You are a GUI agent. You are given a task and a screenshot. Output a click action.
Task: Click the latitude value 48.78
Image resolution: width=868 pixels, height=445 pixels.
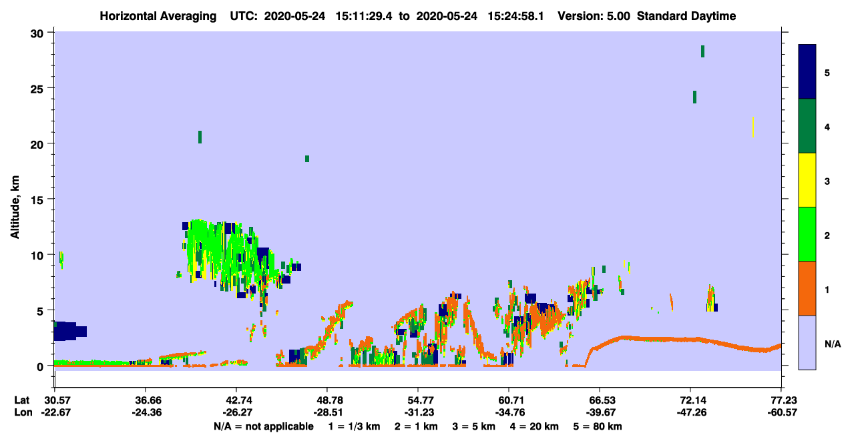[x=327, y=400]
